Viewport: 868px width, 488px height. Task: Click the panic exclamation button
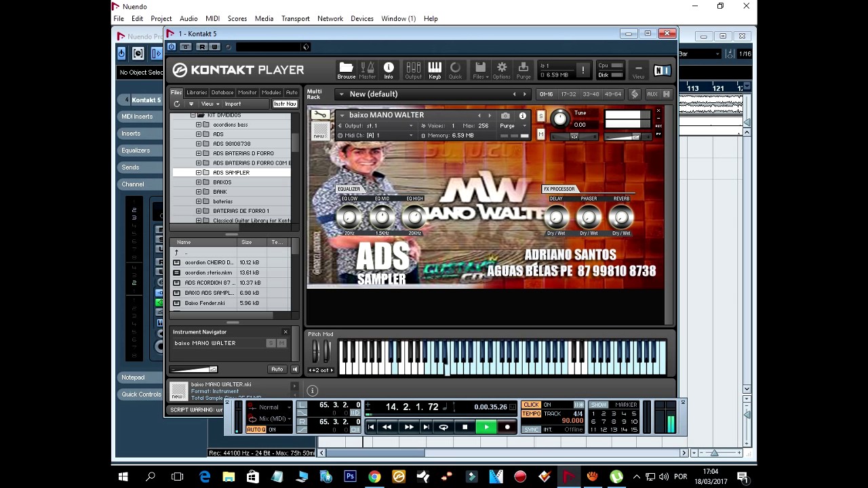pos(583,70)
